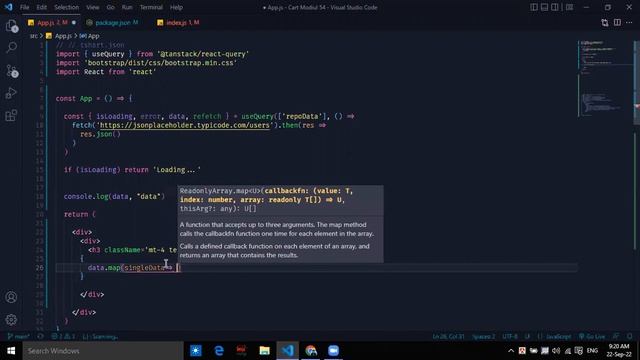Switch to the index.js tab
640x360 pixels.
178,23
